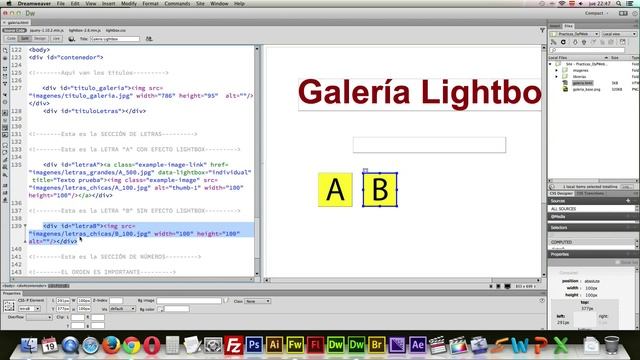Click Bg image browse folder icon

click(226, 301)
